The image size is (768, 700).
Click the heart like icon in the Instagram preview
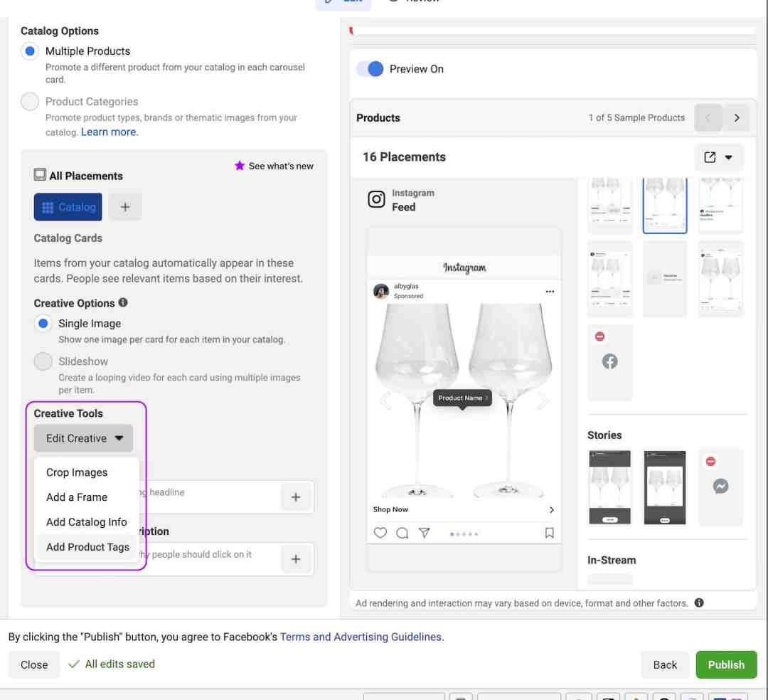point(380,533)
